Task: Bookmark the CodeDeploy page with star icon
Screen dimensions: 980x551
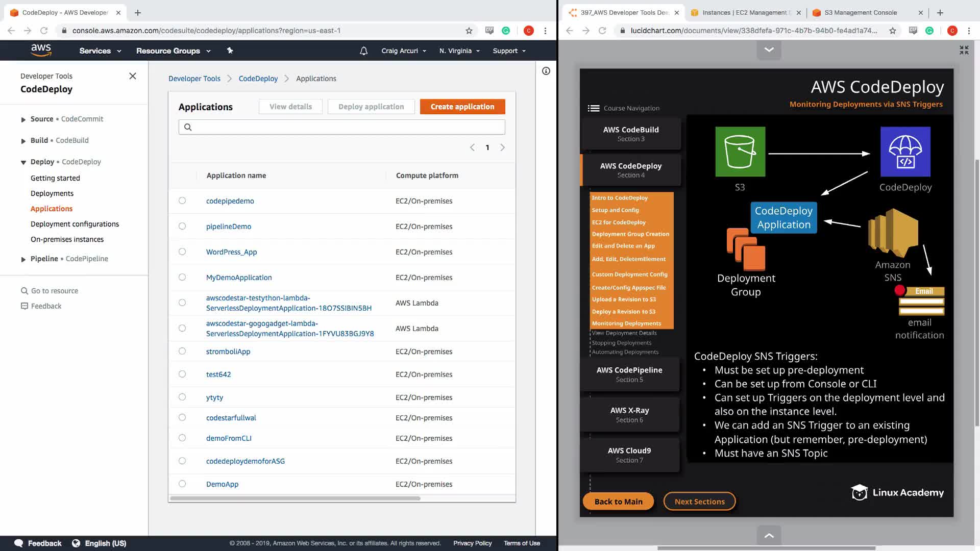Action: [469, 31]
